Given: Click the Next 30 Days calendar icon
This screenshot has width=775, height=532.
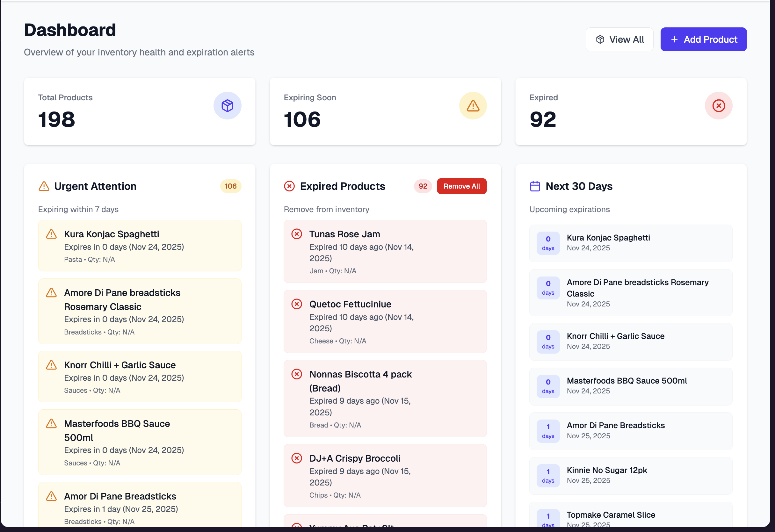Looking at the screenshot, I should pyautogui.click(x=535, y=186).
